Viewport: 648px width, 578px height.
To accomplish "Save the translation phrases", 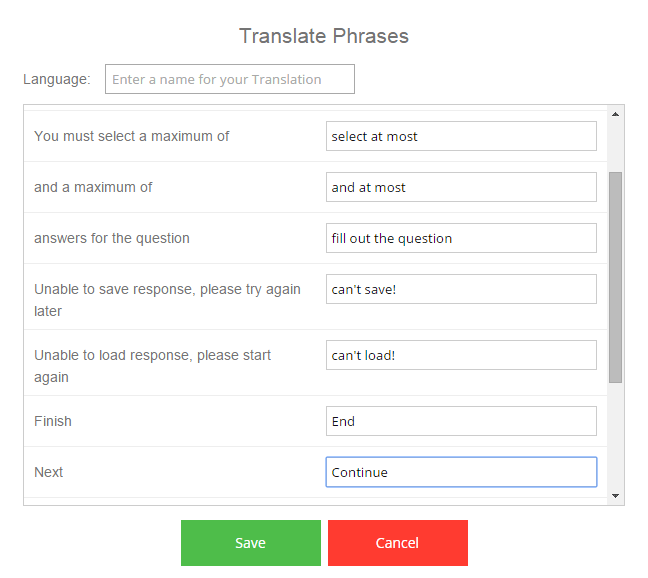I will [250, 542].
